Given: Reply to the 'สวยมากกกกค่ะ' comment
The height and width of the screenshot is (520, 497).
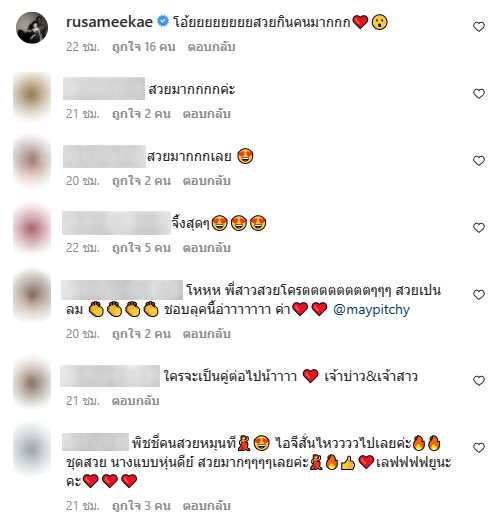Looking at the screenshot, I should pos(207,114).
